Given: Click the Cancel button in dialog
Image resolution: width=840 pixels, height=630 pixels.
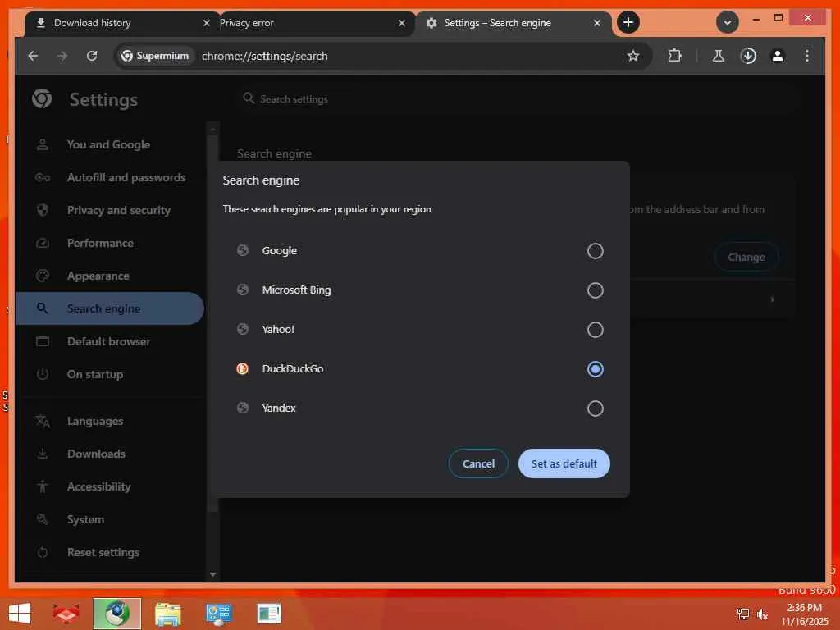Looking at the screenshot, I should 478,464.
